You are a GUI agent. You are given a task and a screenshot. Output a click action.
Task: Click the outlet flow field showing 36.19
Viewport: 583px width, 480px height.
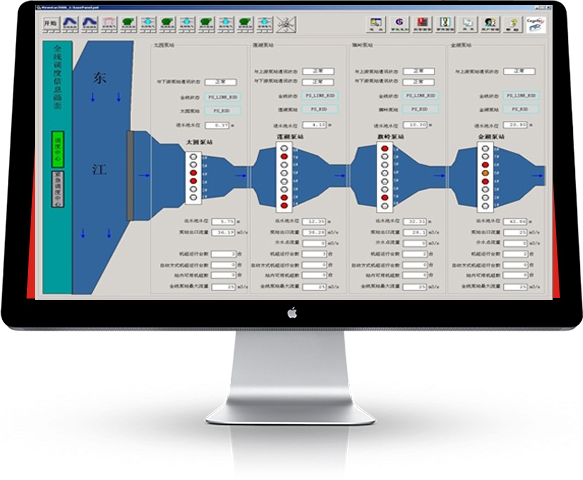[x=223, y=232]
